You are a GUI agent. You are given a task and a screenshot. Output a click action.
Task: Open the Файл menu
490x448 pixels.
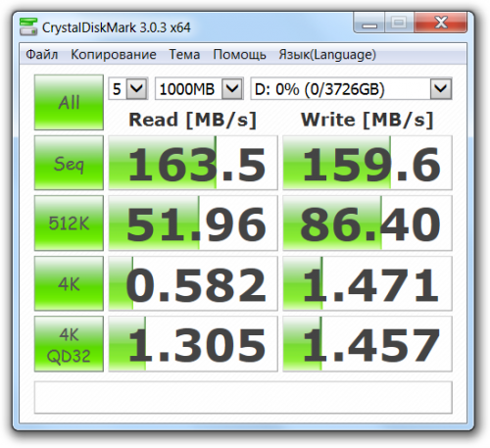click(x=42, y=54)
